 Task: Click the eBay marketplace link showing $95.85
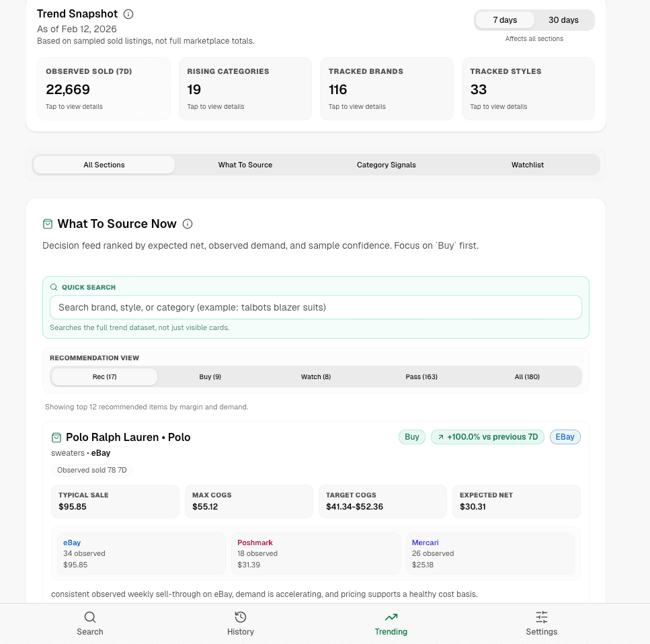[72, 542]
